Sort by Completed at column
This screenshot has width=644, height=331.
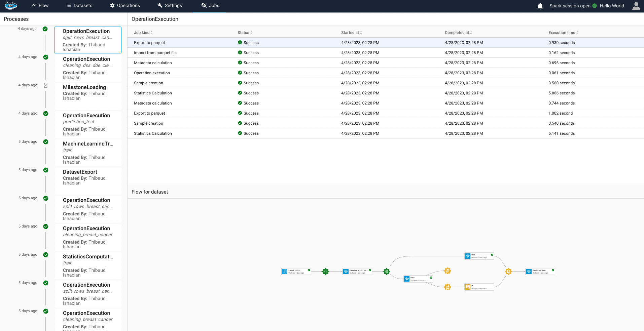(458, 33)
